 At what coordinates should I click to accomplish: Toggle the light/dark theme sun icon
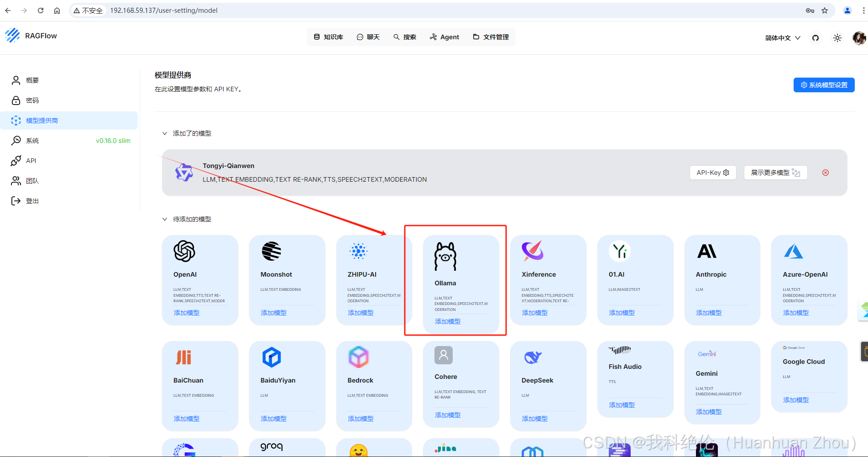[x=837, y=38]
